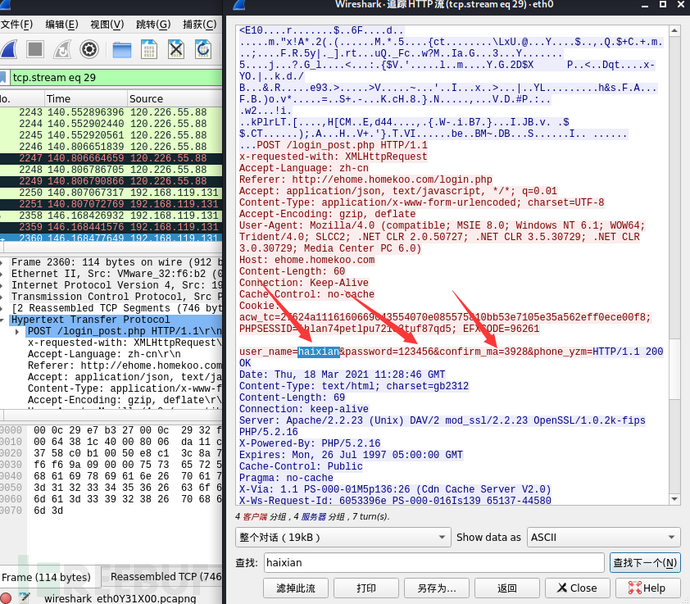Select packet 2359 in the packet list

[x=111, y=227]
